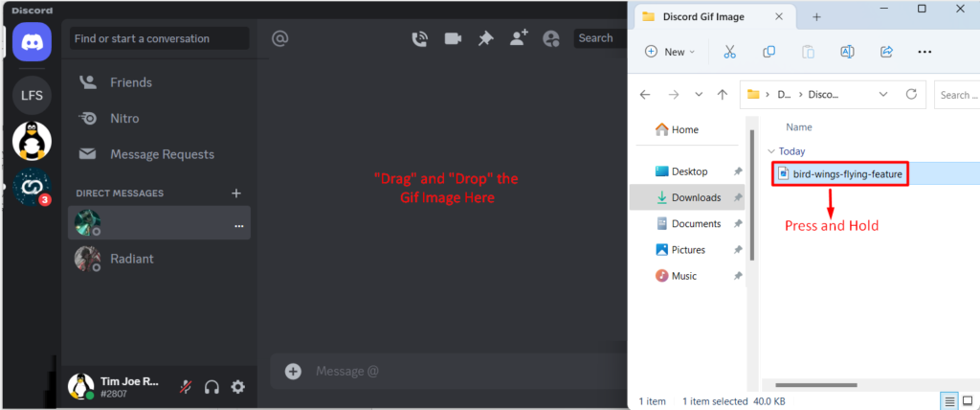Show the user profile panel icon
This screenshot has width=980, height=410.
551,39
